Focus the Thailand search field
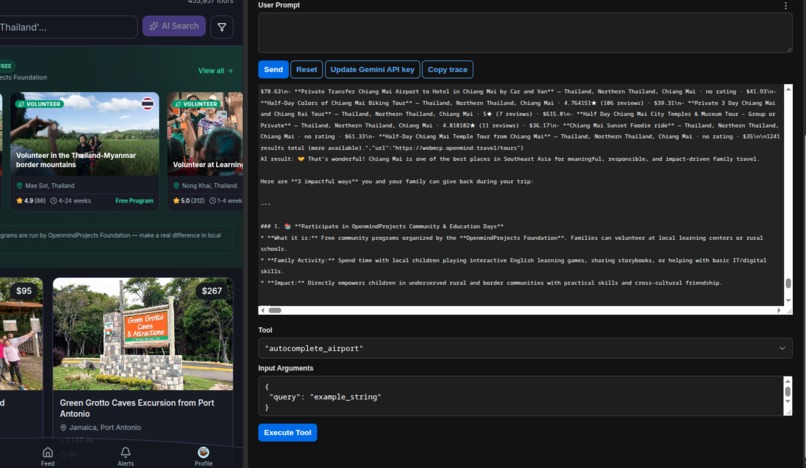 click(67, 27)
